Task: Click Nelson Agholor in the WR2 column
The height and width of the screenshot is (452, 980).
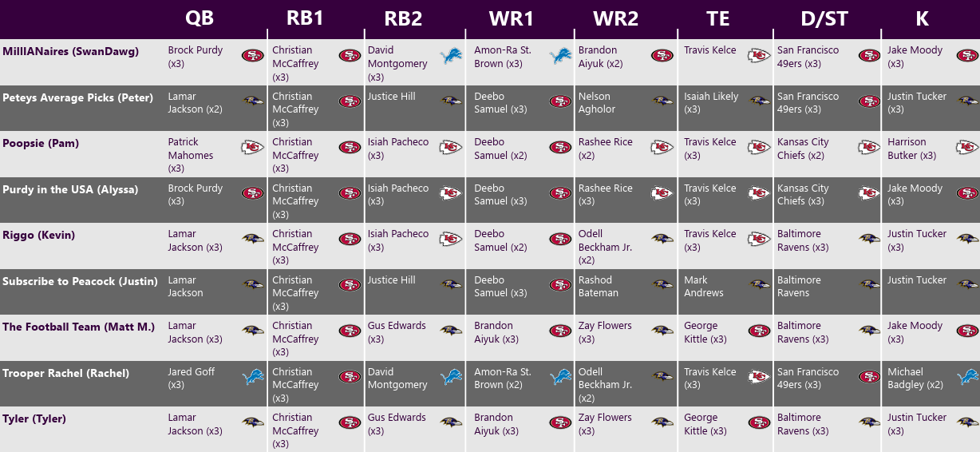Action: (596, 102)
